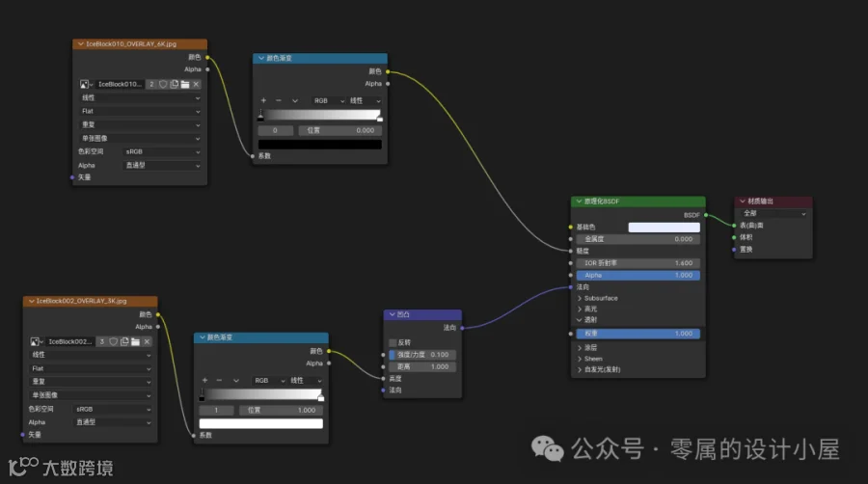Browse image icon in IceBlock002 node
Viewport: 868px width, 484px height.
[x=37, y=342]
